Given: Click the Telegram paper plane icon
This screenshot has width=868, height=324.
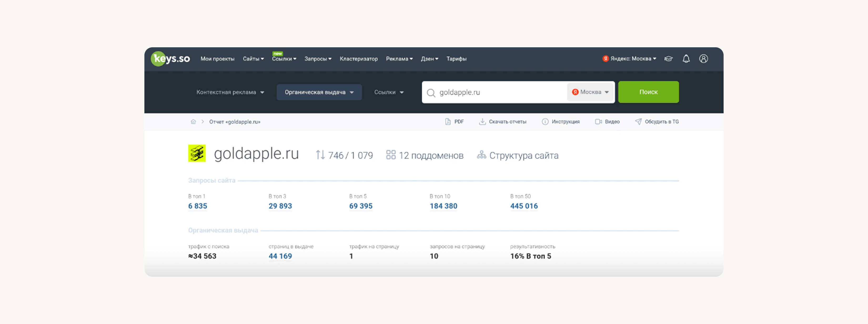Looking at the screenshot, I should (x=639, y=122).
